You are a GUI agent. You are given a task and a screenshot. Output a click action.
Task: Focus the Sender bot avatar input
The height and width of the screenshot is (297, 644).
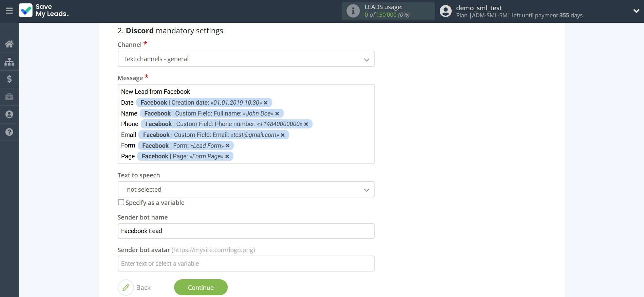pos(246,264)
